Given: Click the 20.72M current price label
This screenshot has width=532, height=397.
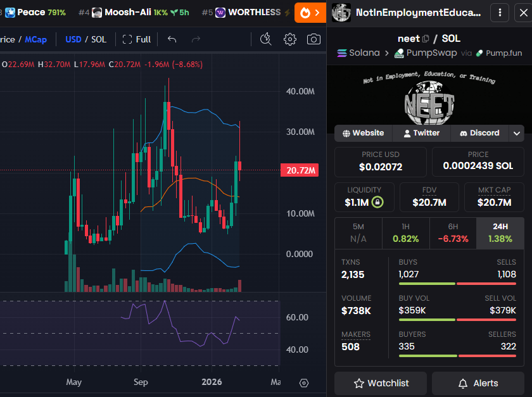Looking at the screenshot, I should tap(299, 170).
